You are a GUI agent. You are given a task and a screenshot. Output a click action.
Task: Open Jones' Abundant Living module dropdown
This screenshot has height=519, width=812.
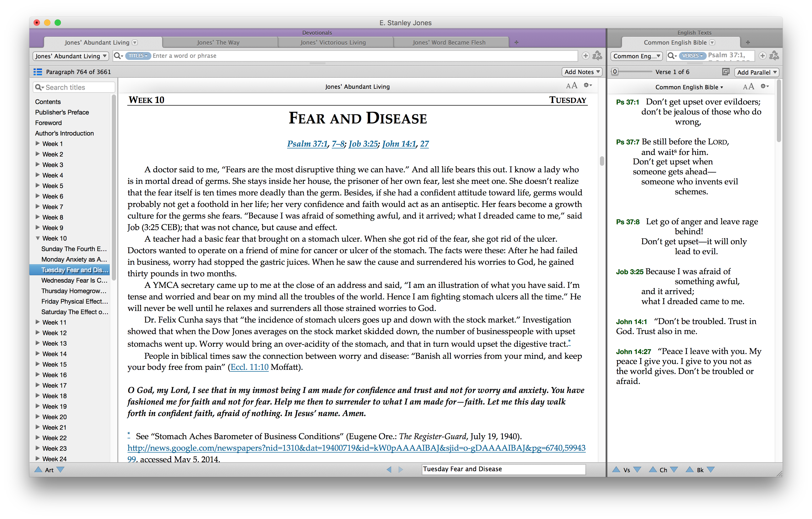(71, 56)
